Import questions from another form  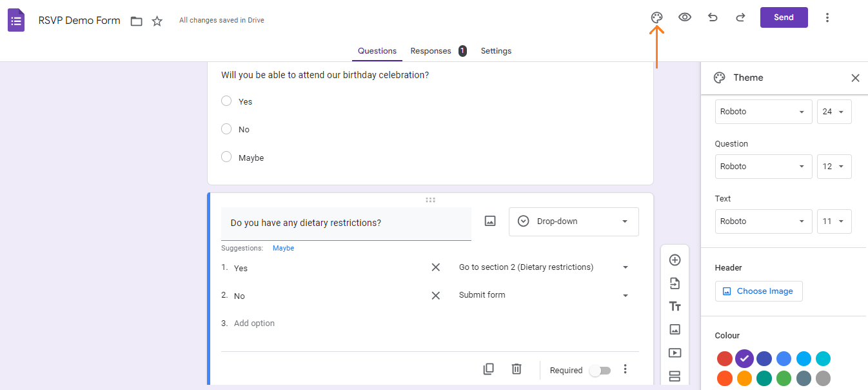(x=675, y=283)
